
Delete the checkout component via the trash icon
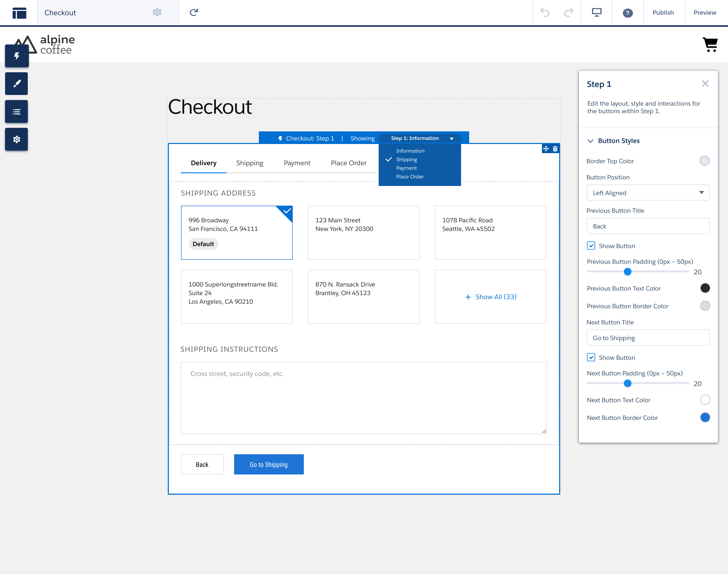click(x=555, y=148)
